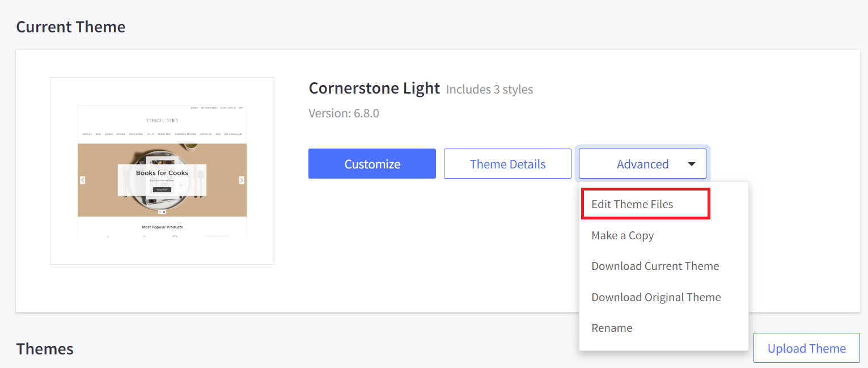The width and height of the screenshot is (868, 368).
Task: Choose Rename from the Advanced menu
Action: pos(612,328)
